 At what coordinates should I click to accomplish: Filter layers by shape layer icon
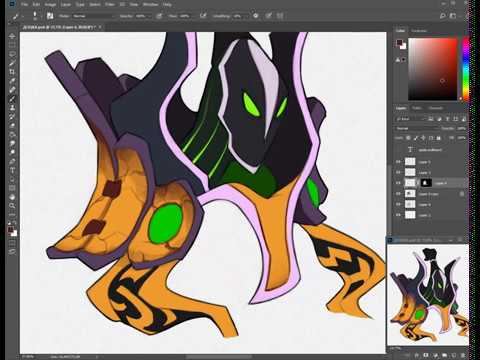point(455,119)
